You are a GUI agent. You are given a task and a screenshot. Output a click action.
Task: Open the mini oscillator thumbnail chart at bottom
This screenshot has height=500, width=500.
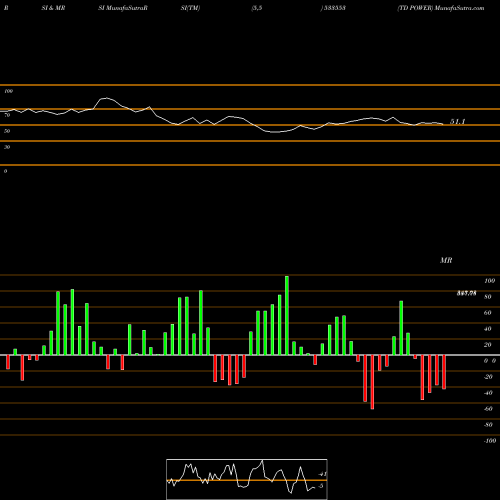tap(247, 479)
